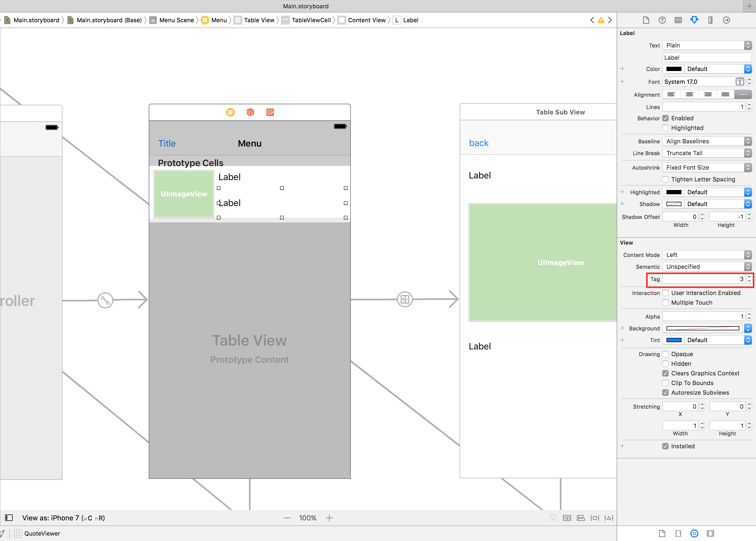Open the File inspector tab

(x=646, y=20)
